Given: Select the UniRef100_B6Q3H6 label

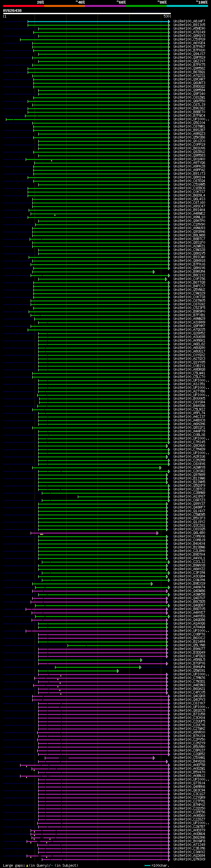Looking at the screenshot, I should pos(190,838).
